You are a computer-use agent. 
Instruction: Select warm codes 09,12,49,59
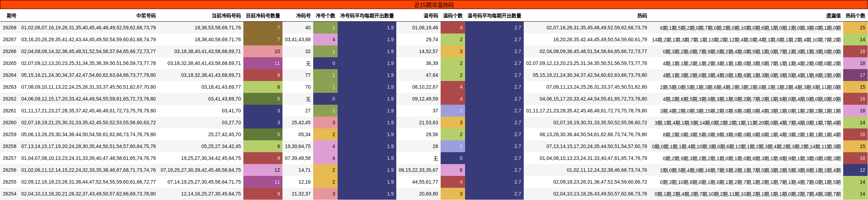point(425,99)
